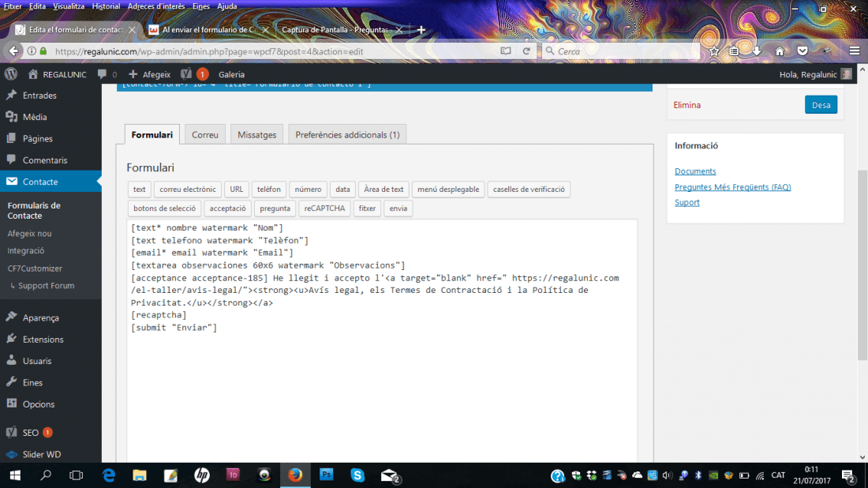Click the red Elimina link
The width and height of the screenshot is (868, 488).
coord(687,105)
